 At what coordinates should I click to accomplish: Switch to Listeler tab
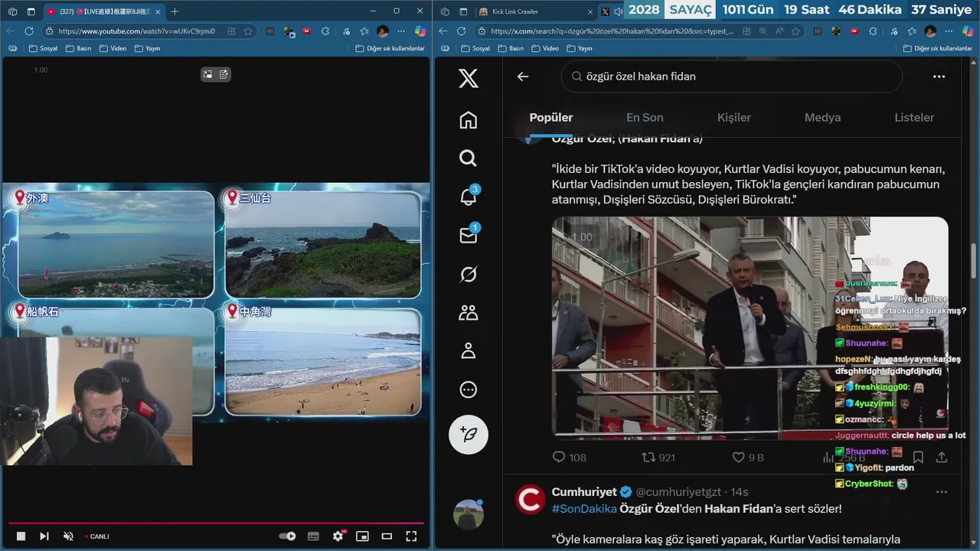point(914,117)
